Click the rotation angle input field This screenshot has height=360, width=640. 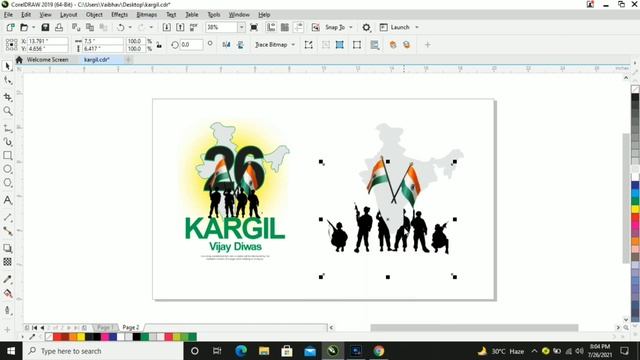[x=191, y=45]
